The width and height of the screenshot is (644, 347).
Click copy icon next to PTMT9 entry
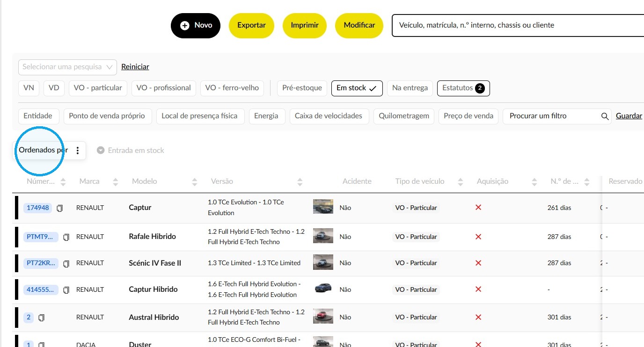click(66, 237)
